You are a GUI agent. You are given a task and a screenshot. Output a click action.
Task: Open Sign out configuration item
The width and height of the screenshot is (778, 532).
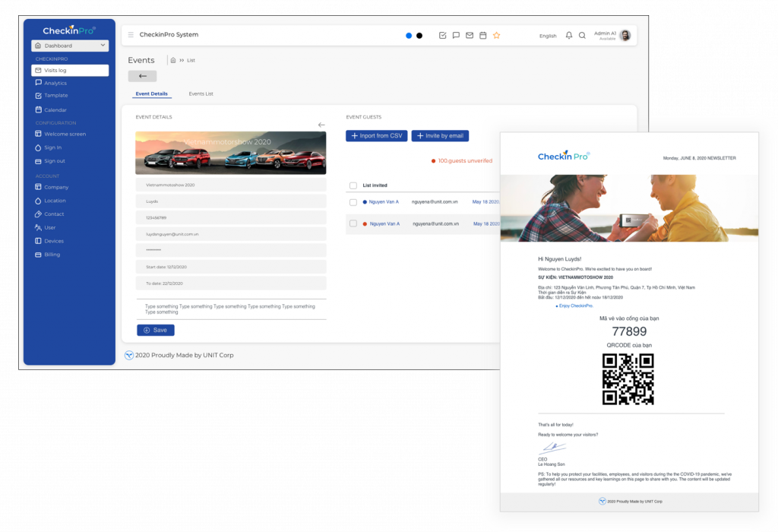pos(50,161)
